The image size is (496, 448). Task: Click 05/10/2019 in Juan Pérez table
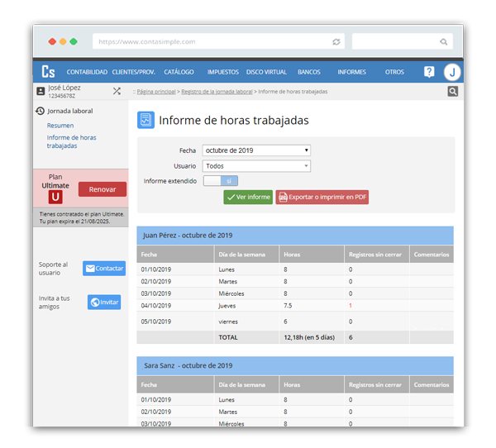(x=156, y=322)
